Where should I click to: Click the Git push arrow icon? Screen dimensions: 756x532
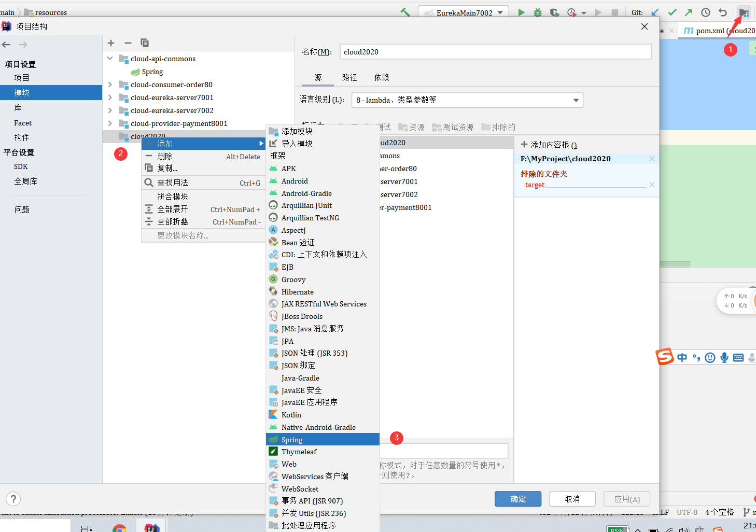[x=689, y=12]
